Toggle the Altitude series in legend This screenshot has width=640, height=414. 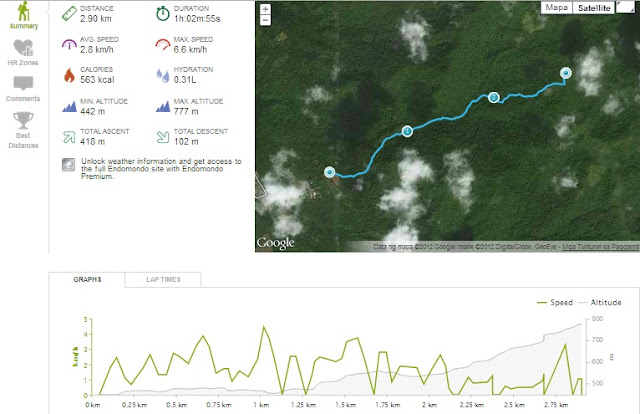click(x=600, y=303)
